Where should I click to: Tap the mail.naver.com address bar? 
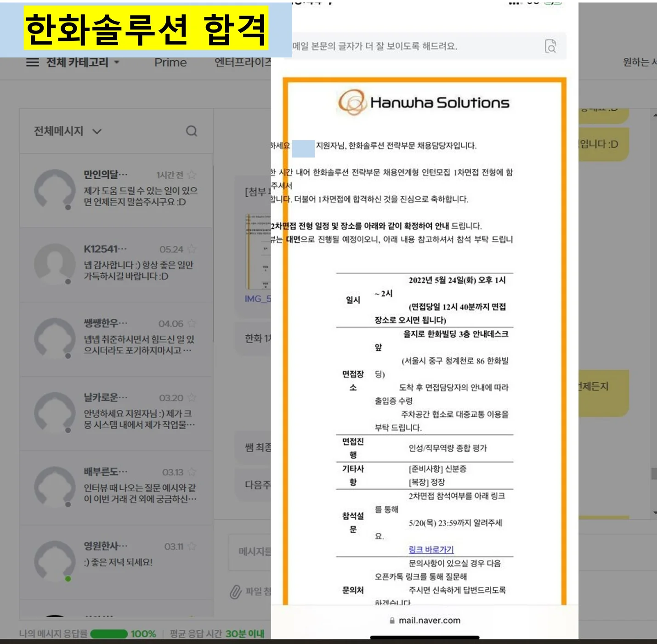point(425,621)
